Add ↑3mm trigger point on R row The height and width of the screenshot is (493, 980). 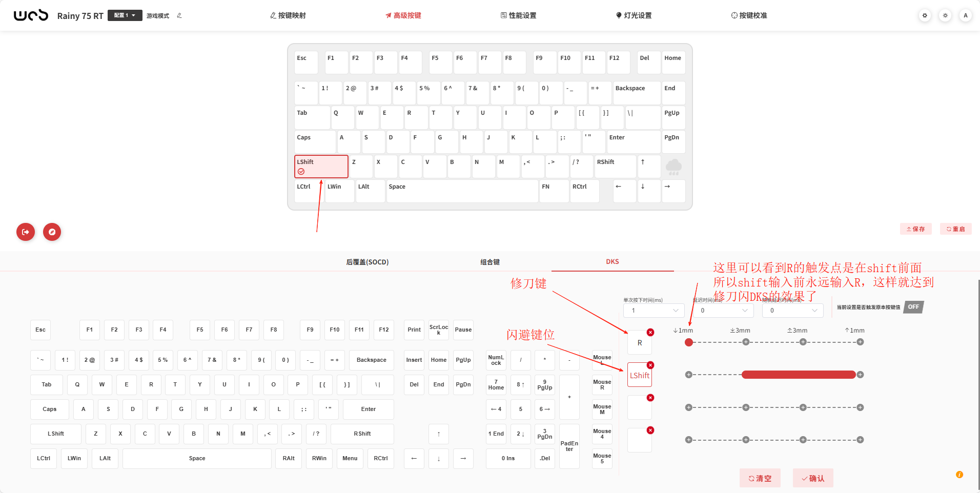coord(803,342)
